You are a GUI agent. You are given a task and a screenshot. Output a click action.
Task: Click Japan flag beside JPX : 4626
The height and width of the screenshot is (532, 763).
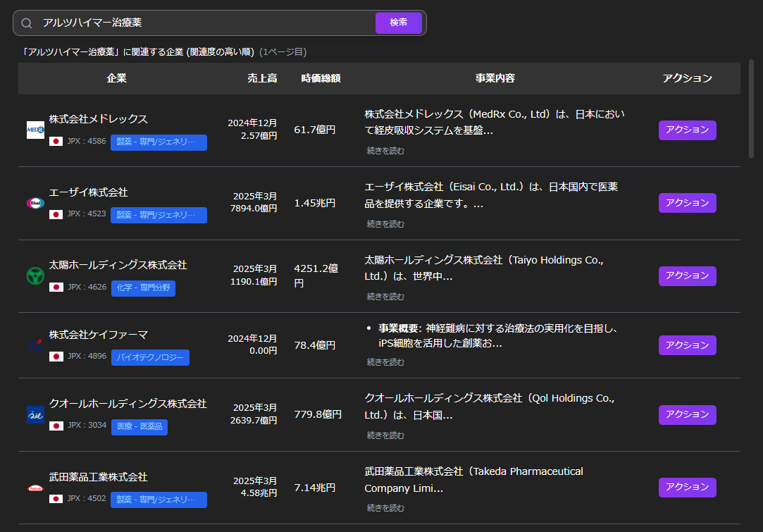pos(56,287)
